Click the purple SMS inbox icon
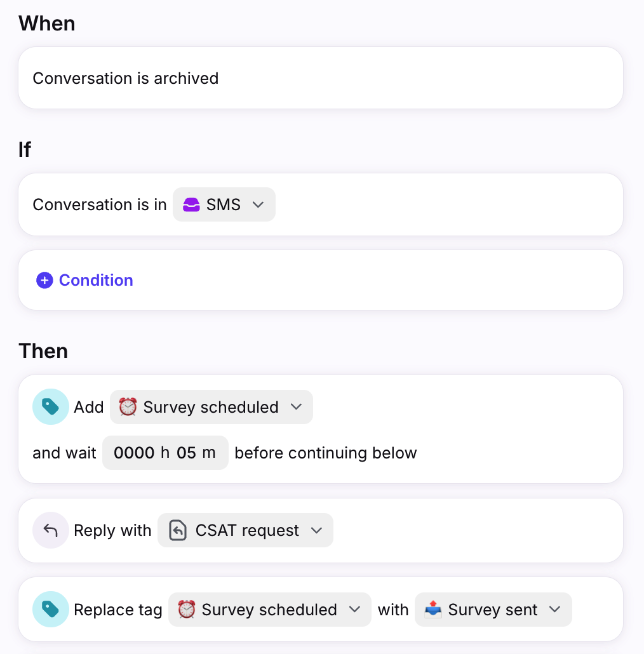Image resolution: width=644 pixels, height=654 pixels. click(x=191, y=204)
